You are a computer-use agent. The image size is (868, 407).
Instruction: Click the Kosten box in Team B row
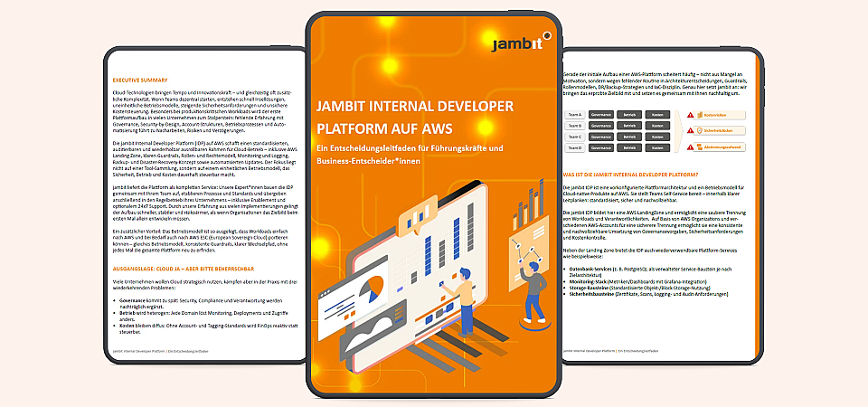(657, 126)
